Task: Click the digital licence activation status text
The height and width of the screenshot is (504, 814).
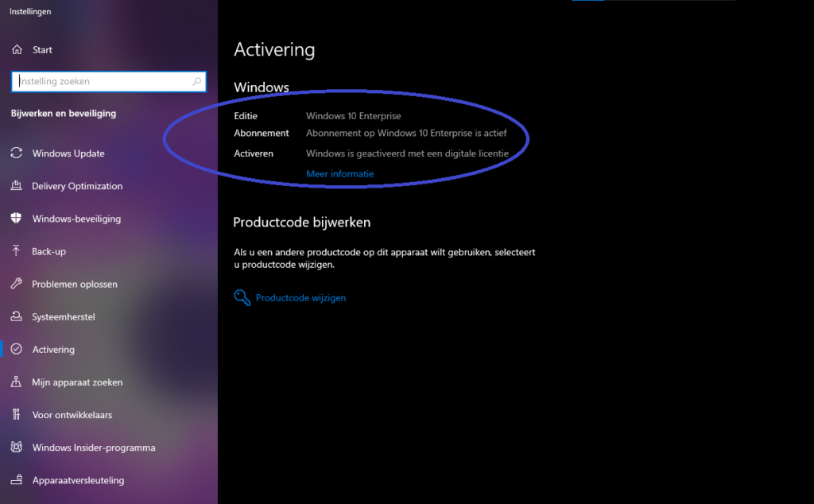Action: pyautogui.click(x=408, y=153)
